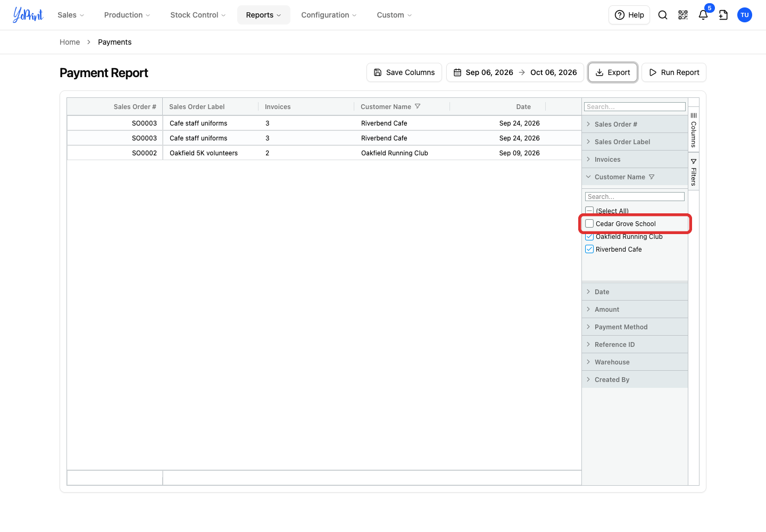The image size is (766, 532).
Task: Open the global search icon
Action: point(663,15)
